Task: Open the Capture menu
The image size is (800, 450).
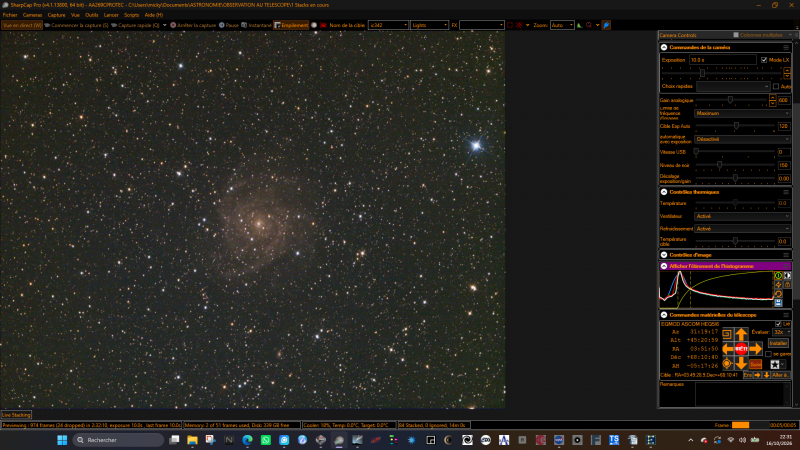Action: pyautogui.click(x=57, y=15)
